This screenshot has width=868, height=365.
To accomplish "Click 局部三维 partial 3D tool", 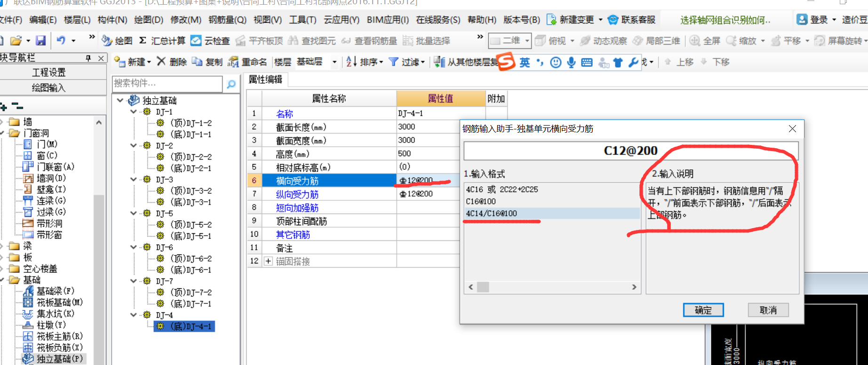I will (x=657, y=41).
